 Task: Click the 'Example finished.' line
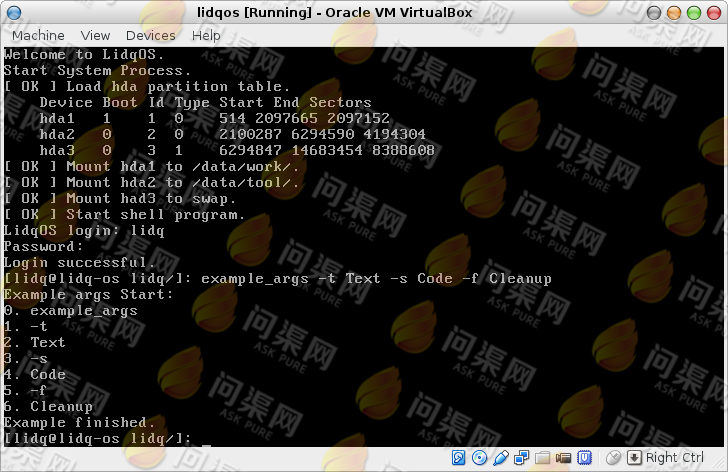pos(79,423)
